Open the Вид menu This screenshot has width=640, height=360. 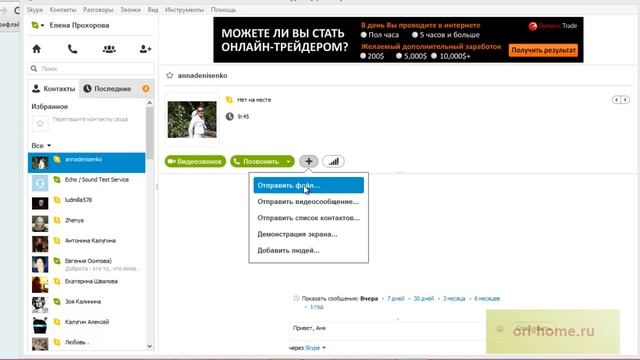click(x=153, y=10)
